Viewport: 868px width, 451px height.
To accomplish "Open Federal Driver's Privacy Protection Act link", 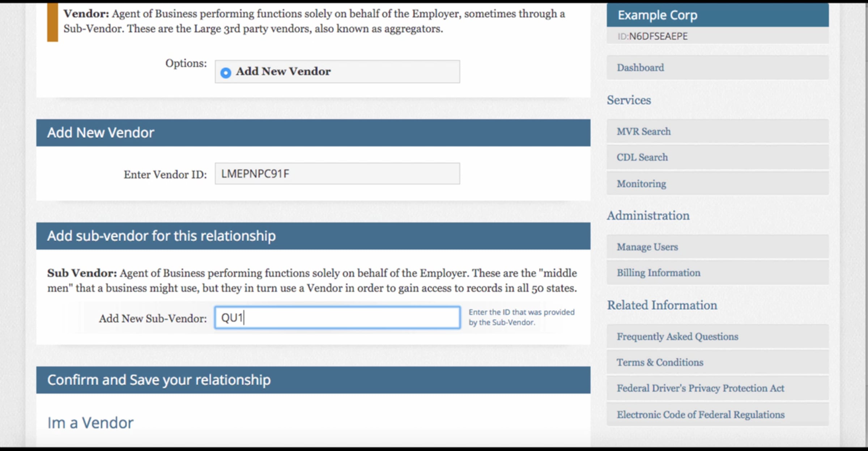I will point(701,388).
